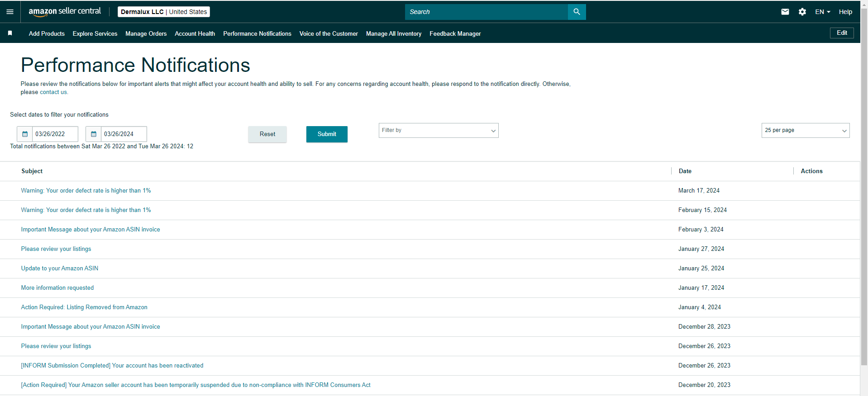Click the Actions column header
Screen dimensions: 868x396
point(812,171)
